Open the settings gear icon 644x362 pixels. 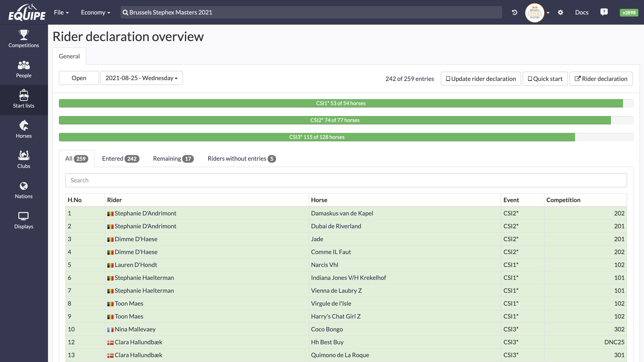point(561,12)
